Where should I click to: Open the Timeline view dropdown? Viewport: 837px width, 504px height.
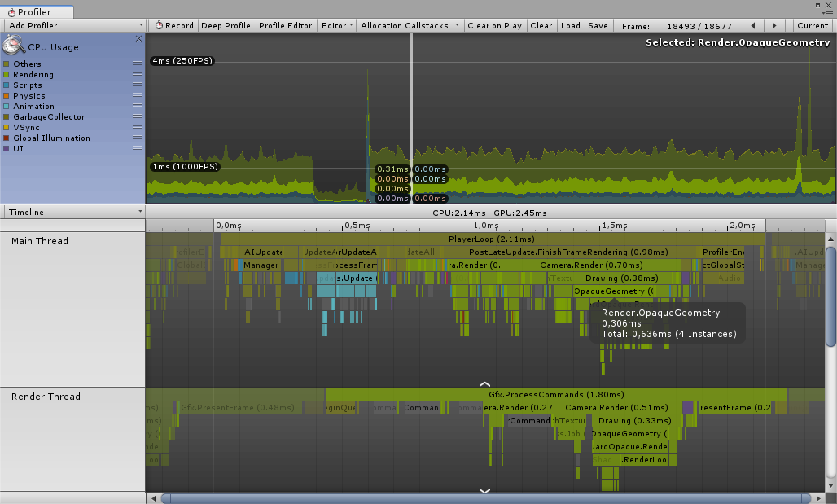pyautogui.click(x=72, y=212)
